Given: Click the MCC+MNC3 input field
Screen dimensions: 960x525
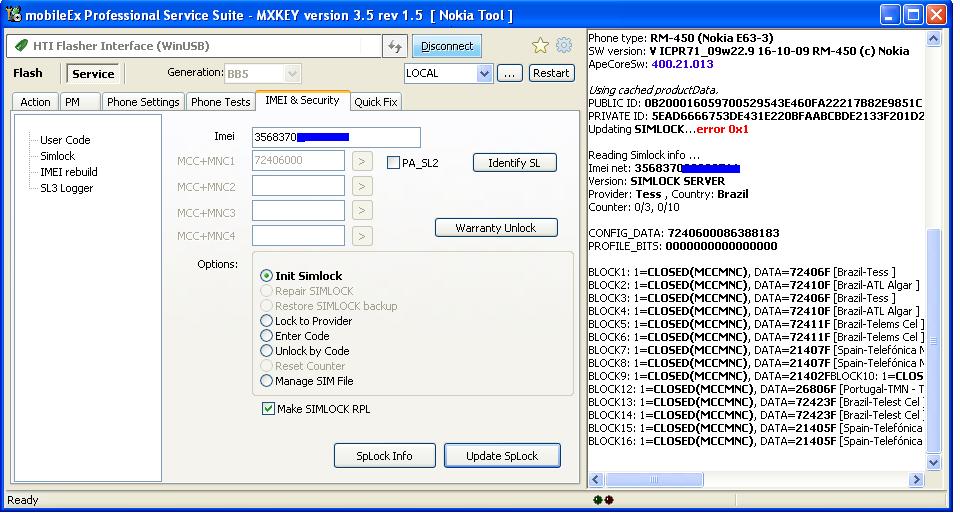Looking at the screenshot, I should (x=298, y=210).
